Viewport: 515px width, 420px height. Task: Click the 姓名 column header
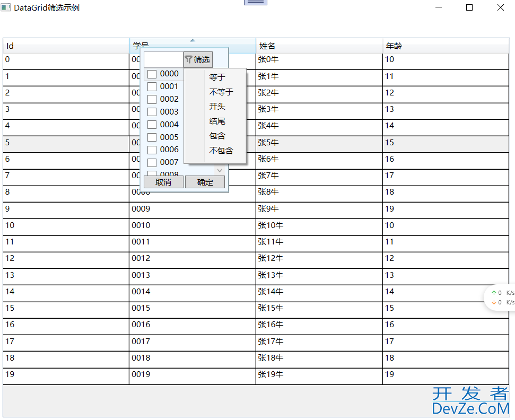pos(319,46)
